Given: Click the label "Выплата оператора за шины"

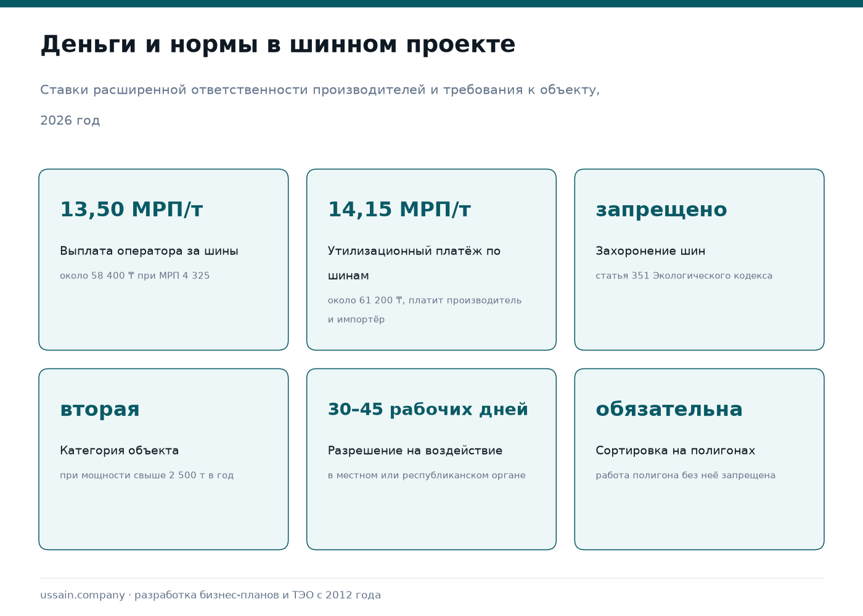Looking at the screenshot, I should pos(149,251).
